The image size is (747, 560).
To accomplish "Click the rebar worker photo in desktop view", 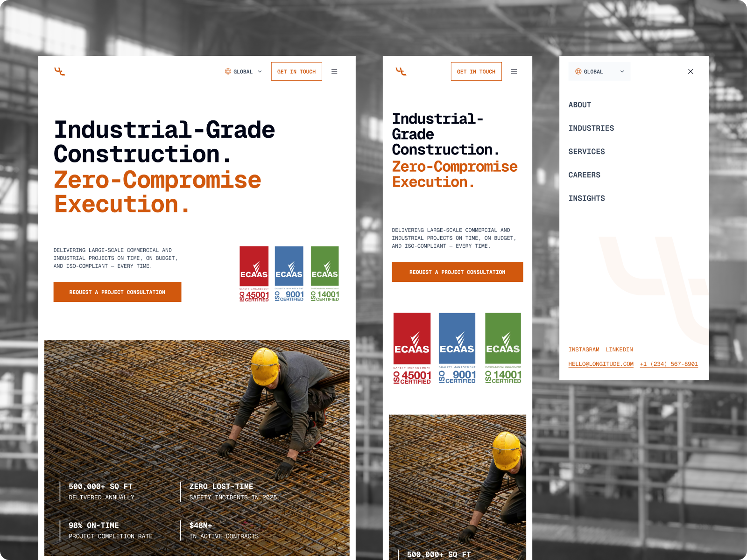I will pyautogui.click(x=197, y=448).
